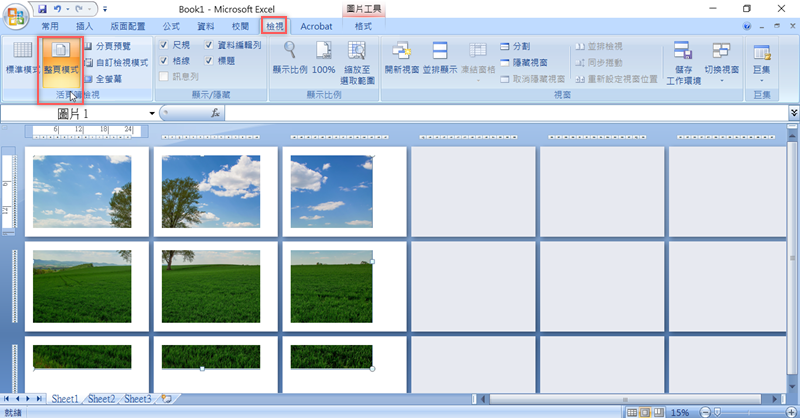Open Excel help question mark icon
This screenshot has height=418, width=800.
747,26
